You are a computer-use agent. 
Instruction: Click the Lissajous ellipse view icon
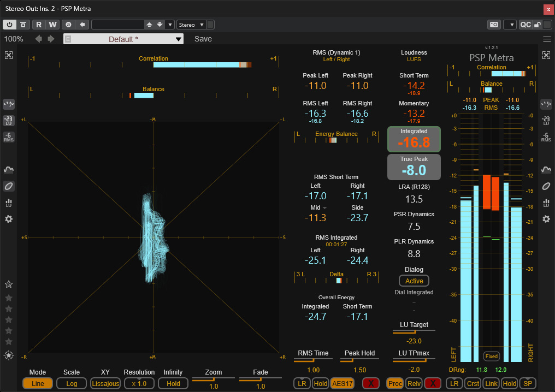pyautogui.click(x=9, y=186)
